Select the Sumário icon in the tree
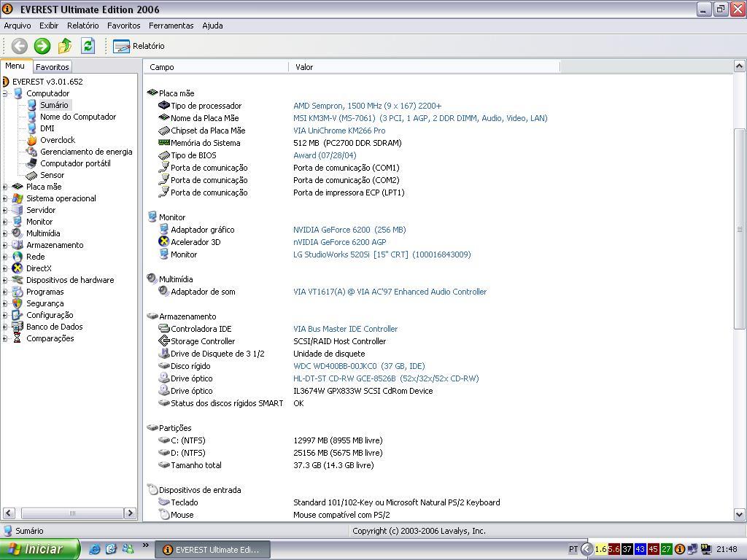 [x=31, y=105]
